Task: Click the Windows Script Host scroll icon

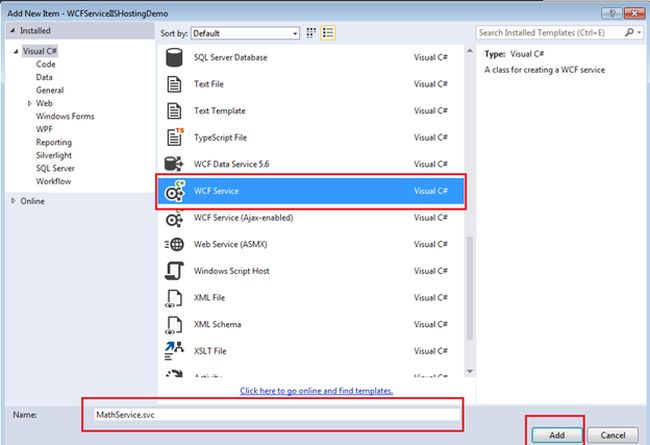Action: click(x=174, y=271)
